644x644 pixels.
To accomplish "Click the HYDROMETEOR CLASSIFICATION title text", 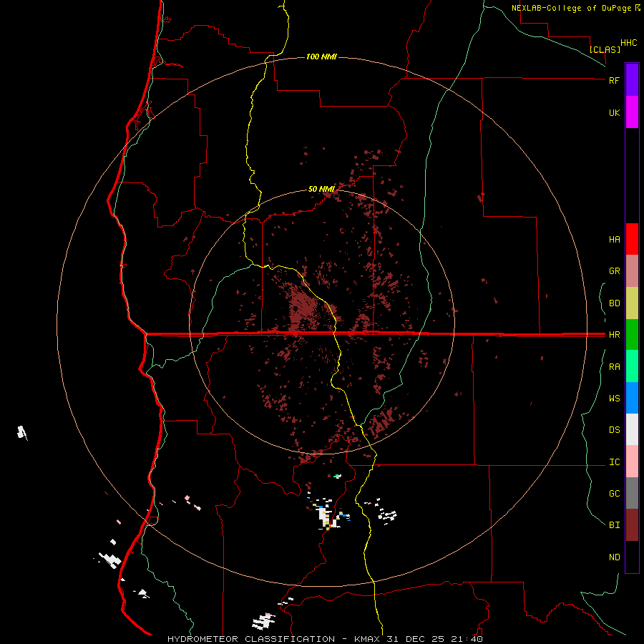I will point(251,639).
